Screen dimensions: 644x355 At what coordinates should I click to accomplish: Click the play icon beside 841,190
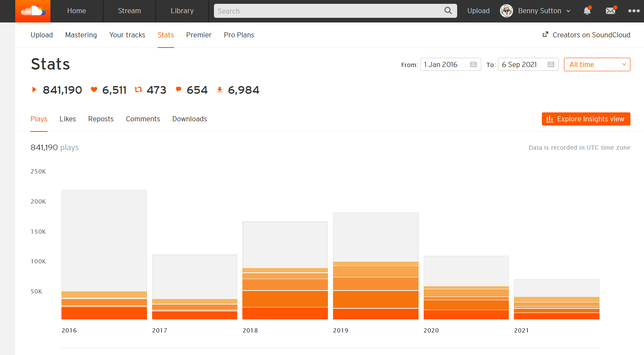click(x=34, y=89)
